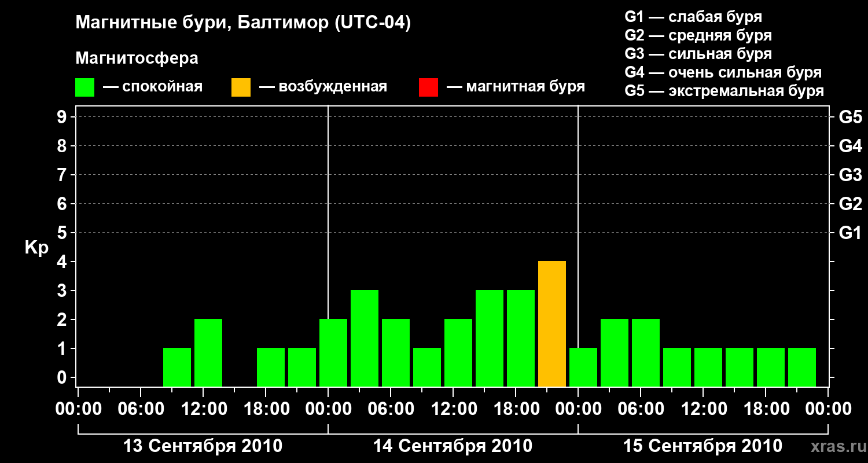Click the G4 label on the right axis
This screenshot has height=463, width=868.
850,146
